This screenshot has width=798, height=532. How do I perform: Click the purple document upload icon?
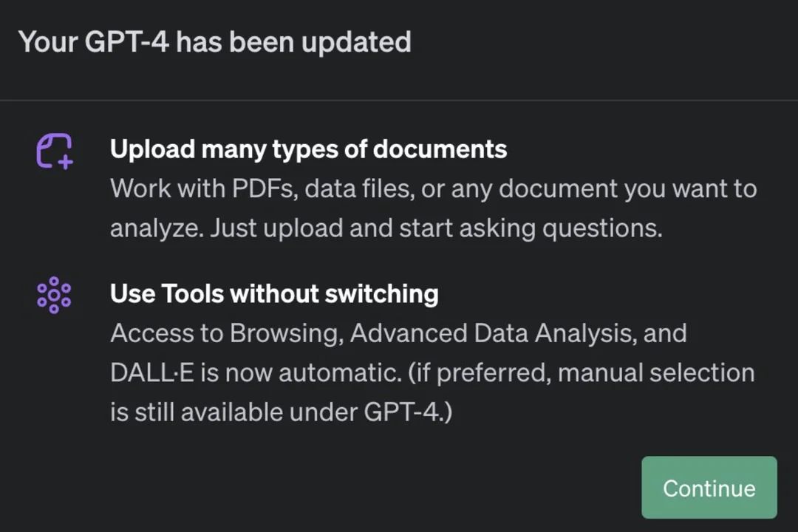point(54,151)
